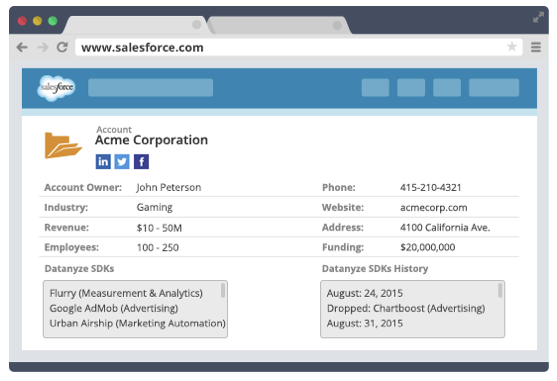Click the second header nav button placeholder

[411, 88]
